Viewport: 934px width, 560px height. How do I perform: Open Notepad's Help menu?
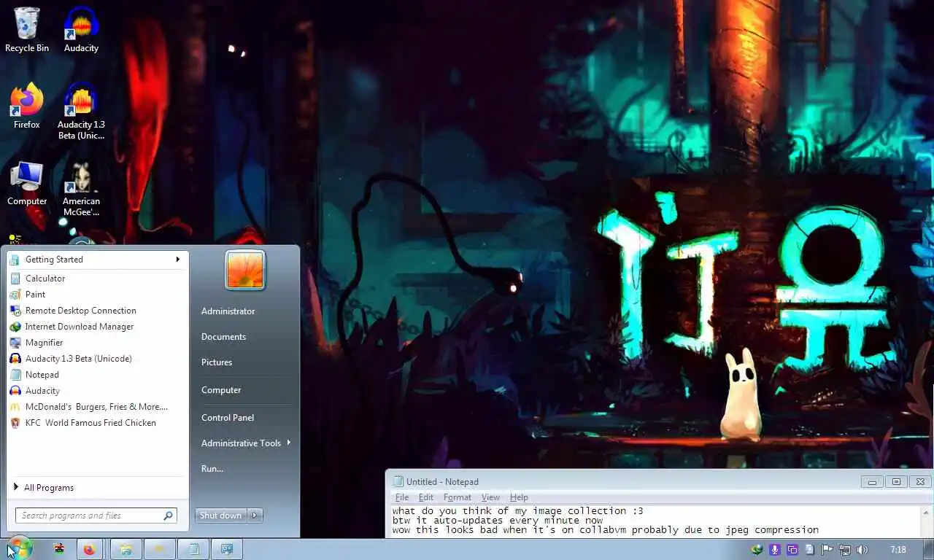pyautogui.click(x=519, y=497)
